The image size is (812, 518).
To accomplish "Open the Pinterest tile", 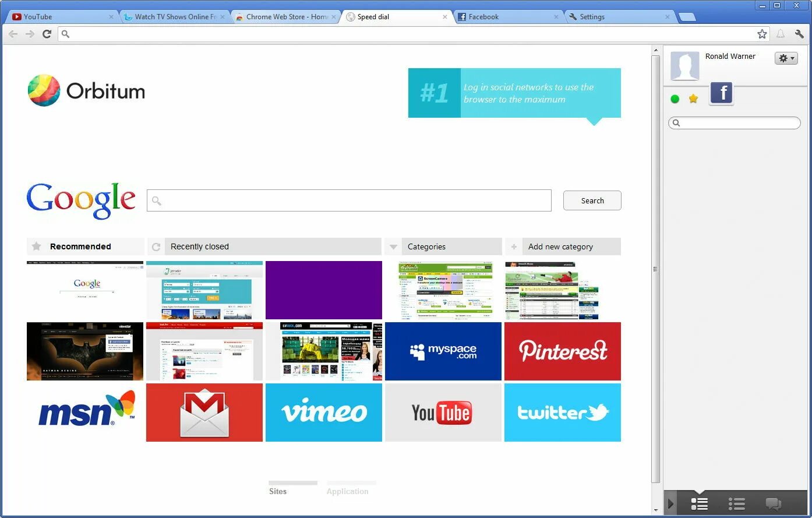I will 563,351.
